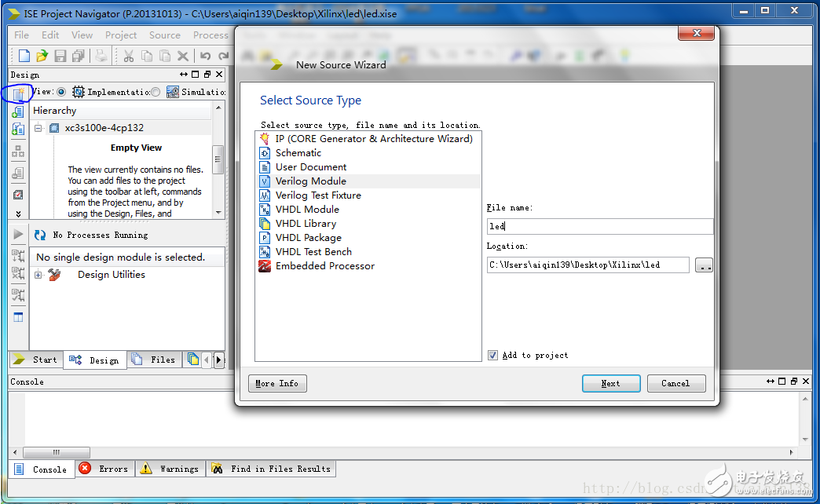Select the Implementation view radio button
The width and height of the screenshot is (820, 504).
click(62, 92)
